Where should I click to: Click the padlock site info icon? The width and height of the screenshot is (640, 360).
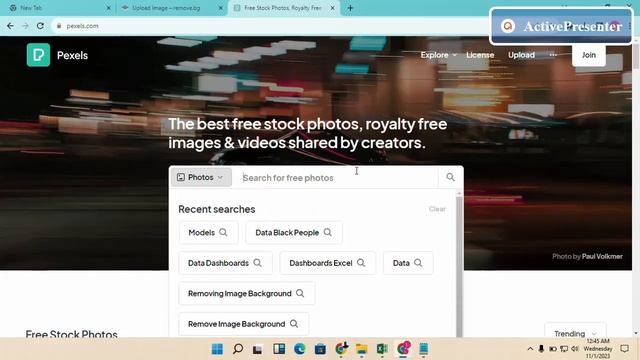pos(59,26)
